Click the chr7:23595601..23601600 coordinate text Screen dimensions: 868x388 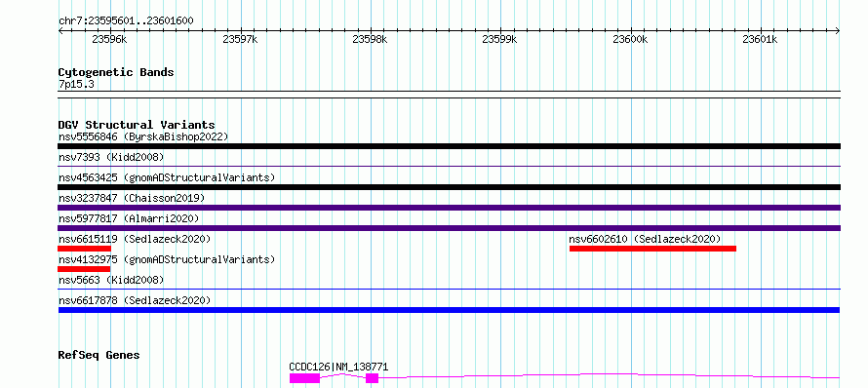coord(126,21)
